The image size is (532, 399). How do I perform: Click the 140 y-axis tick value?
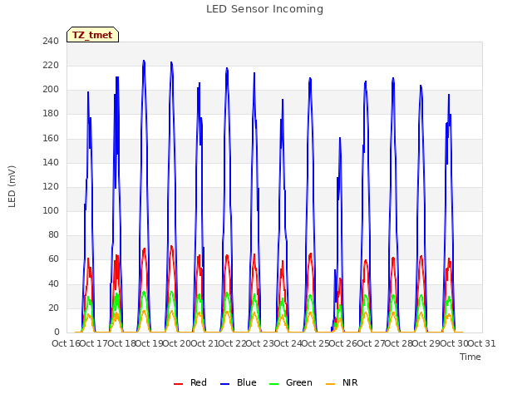pyautogui.click(x=51, y=162)
